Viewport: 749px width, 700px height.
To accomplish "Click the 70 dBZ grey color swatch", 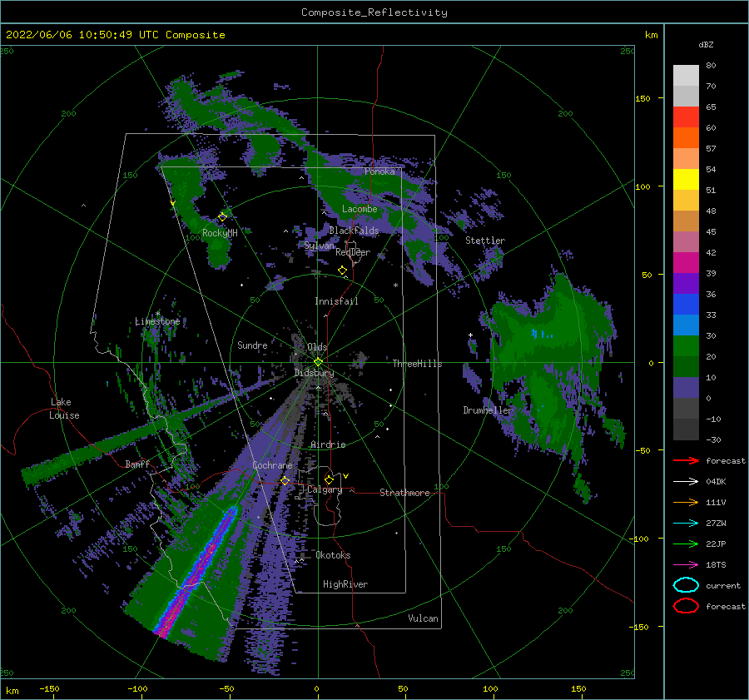I will [686, 96].
